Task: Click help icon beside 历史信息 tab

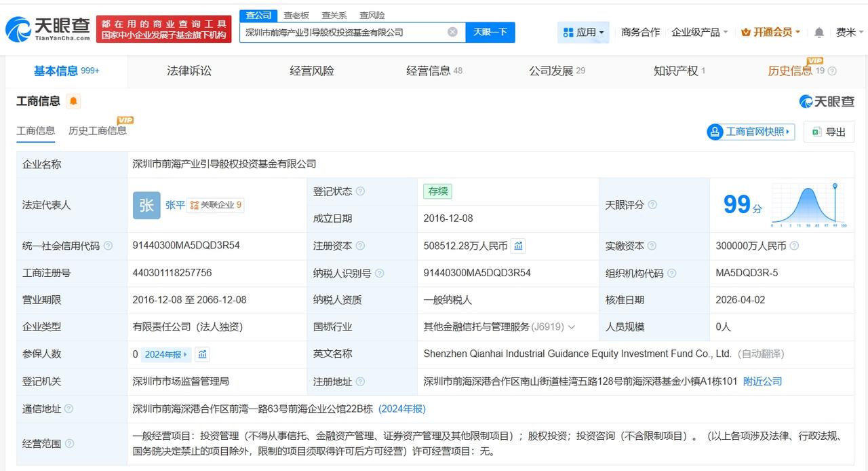Action: (832, 71)
